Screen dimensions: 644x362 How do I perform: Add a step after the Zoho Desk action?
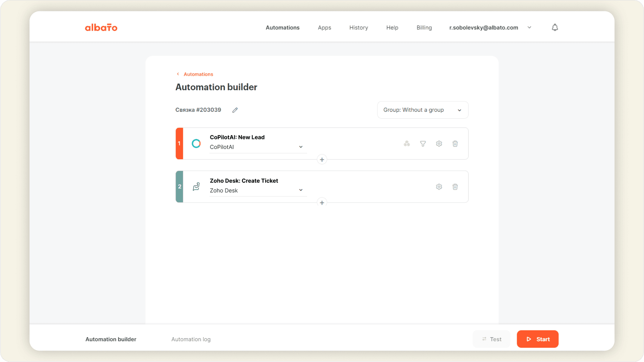pyautogui.click(x=322, y=202)
